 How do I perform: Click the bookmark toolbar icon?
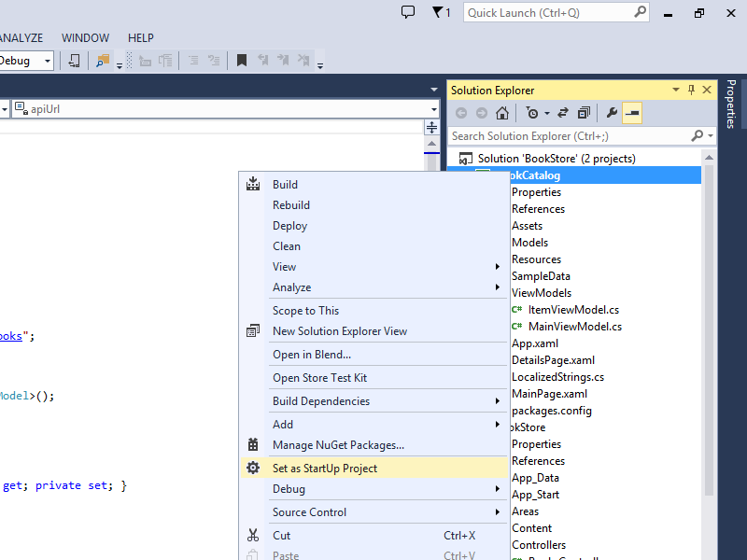pos(242,61)
